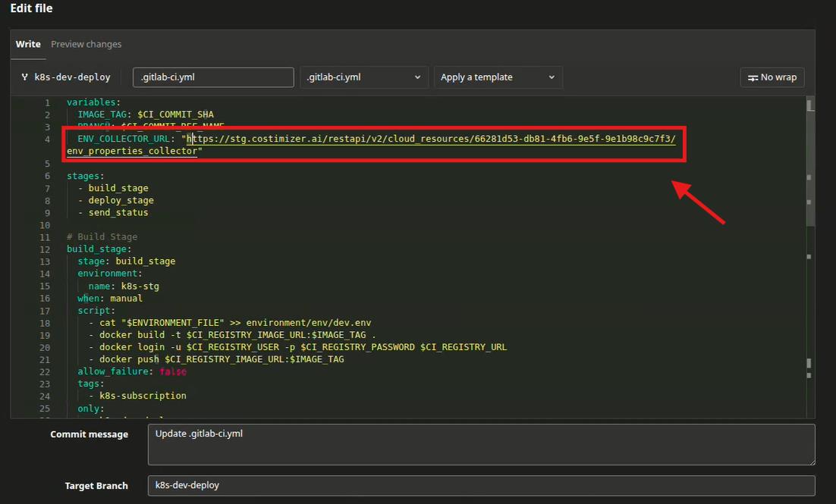Viewport: 836px width, 504px height.
Task: Click the '- send_status' list entry
Action: coord(113,212)
